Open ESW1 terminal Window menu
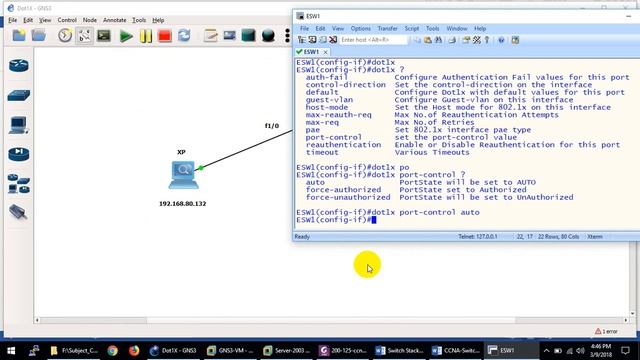 (457, 29)
